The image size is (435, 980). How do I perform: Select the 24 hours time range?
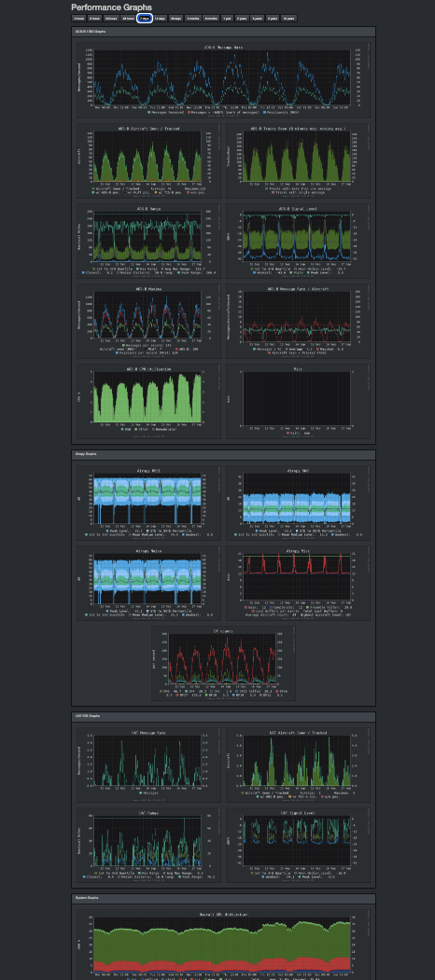pyautogui.click(x=111, y=19)
